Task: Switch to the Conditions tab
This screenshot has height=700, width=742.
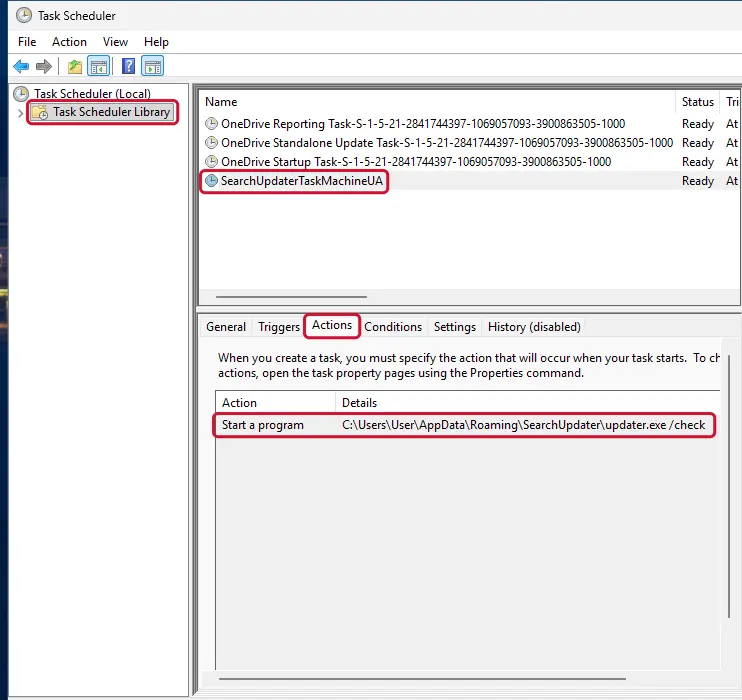Action: coord(393,327)
